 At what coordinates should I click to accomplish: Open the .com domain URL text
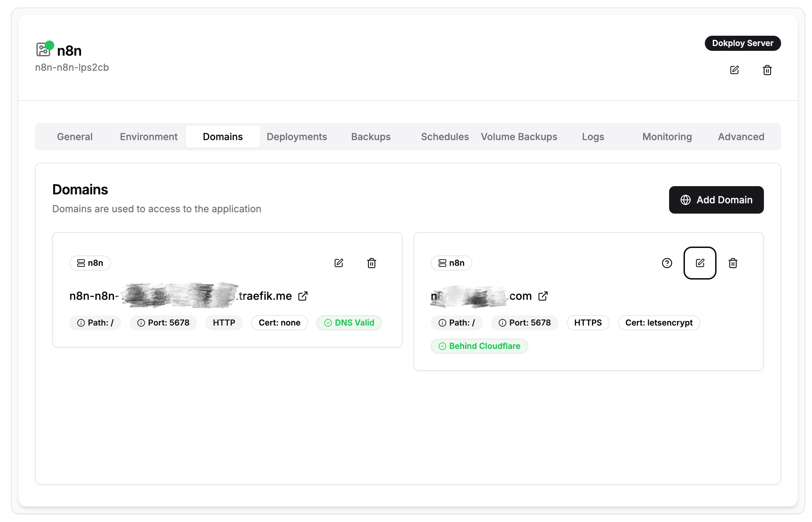[x=481, y=296]
